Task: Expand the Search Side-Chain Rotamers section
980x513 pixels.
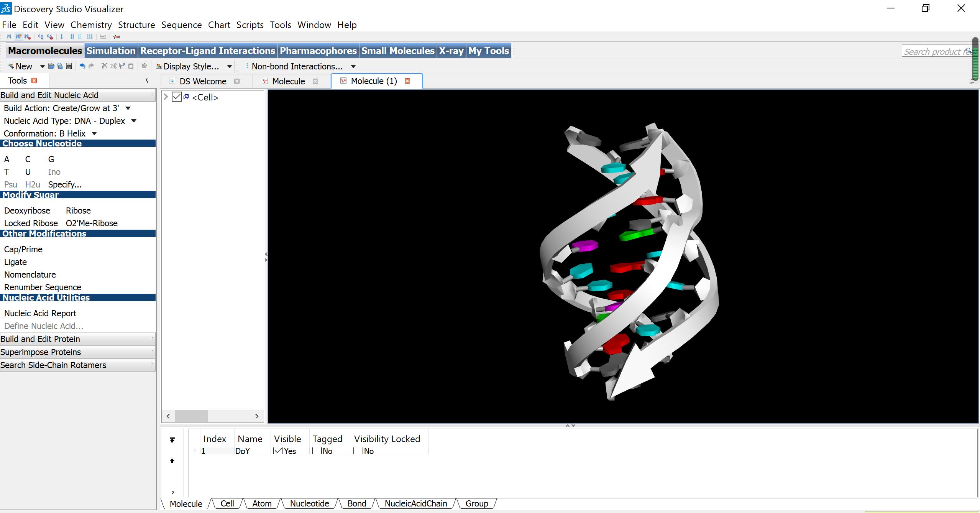Action: pos(78,365)
